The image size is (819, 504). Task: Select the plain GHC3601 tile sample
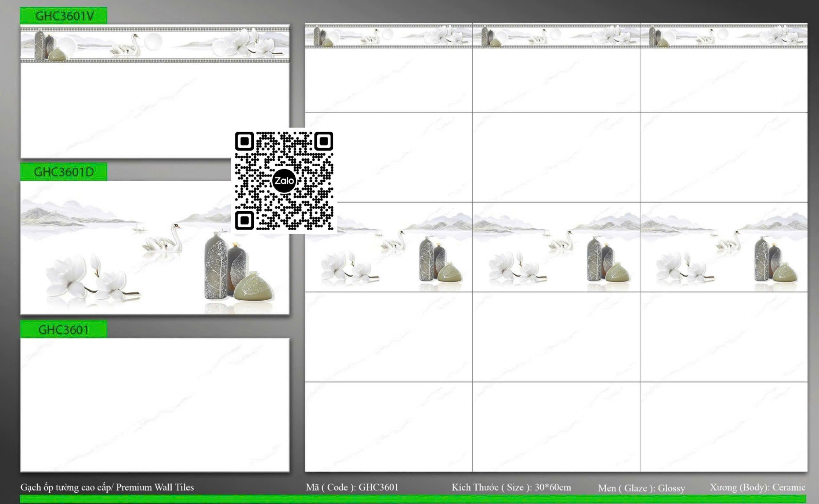coord(155,405)
